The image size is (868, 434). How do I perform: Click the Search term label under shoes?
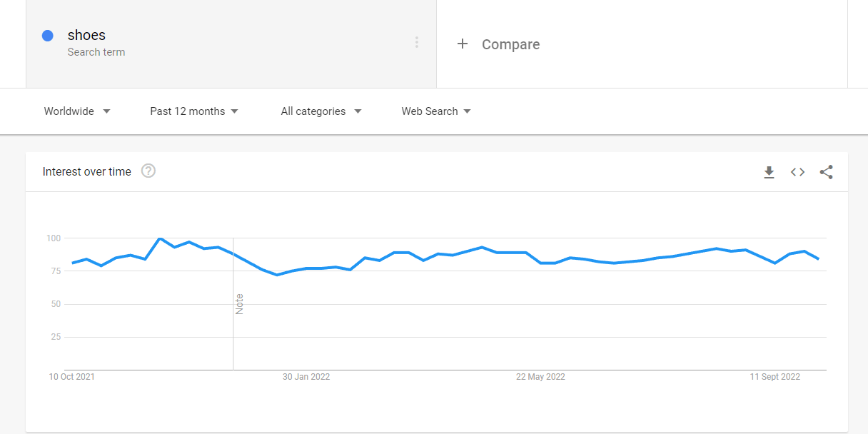[96, 52]
